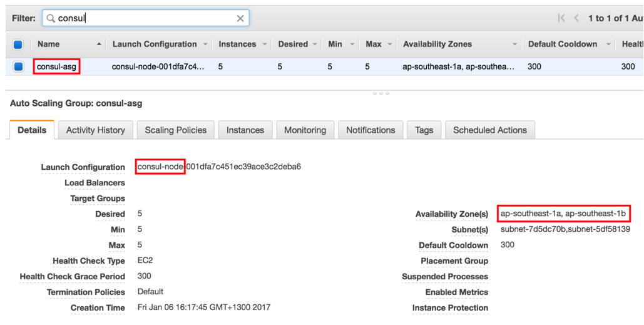Go to previous page arrow icon
Screen dimensions: 644x325
(x=576, y=18)
